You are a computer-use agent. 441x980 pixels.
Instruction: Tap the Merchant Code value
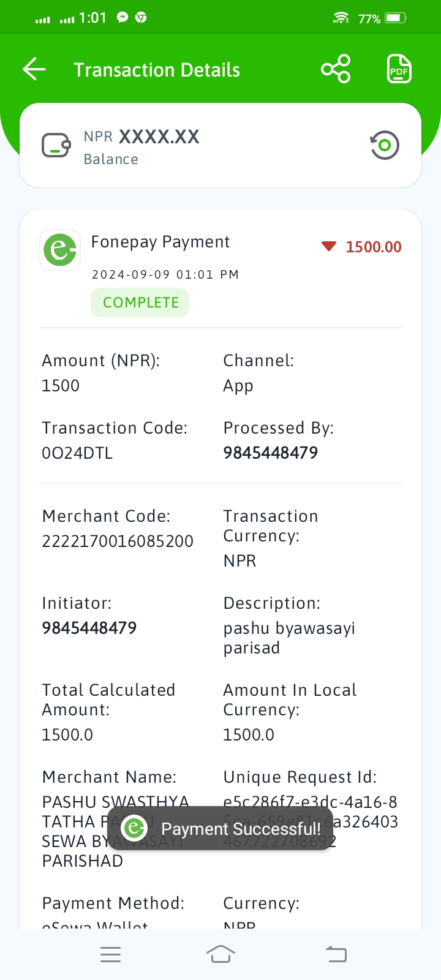tap(118, 541)
